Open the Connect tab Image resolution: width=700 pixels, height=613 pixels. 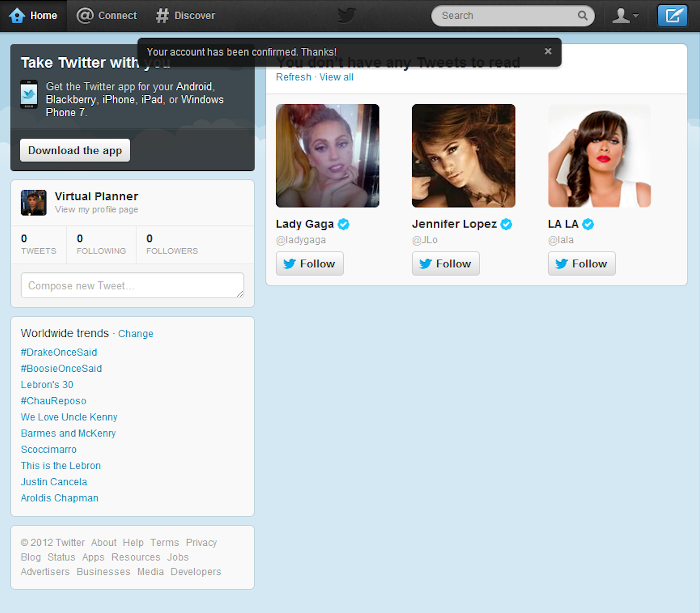[107, 15]
